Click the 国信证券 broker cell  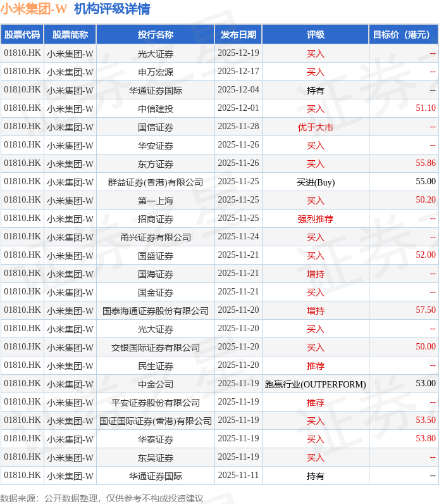156,127
